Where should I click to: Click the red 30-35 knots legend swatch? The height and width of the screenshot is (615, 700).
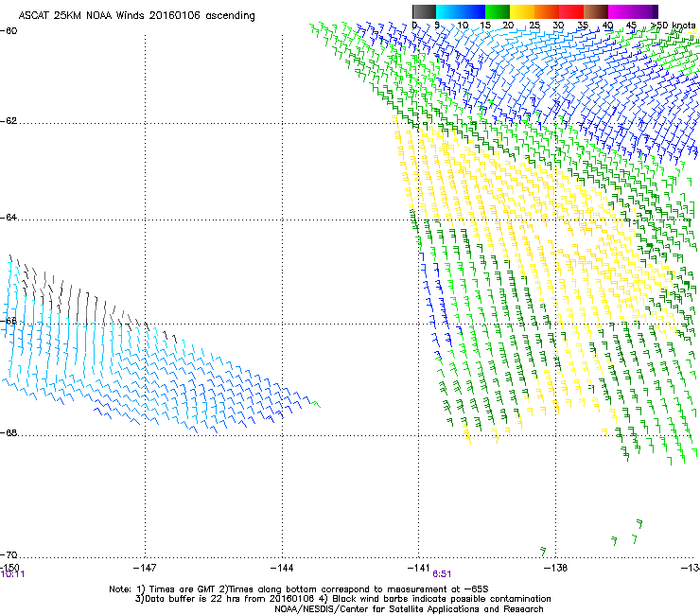(x=571, y=11)
